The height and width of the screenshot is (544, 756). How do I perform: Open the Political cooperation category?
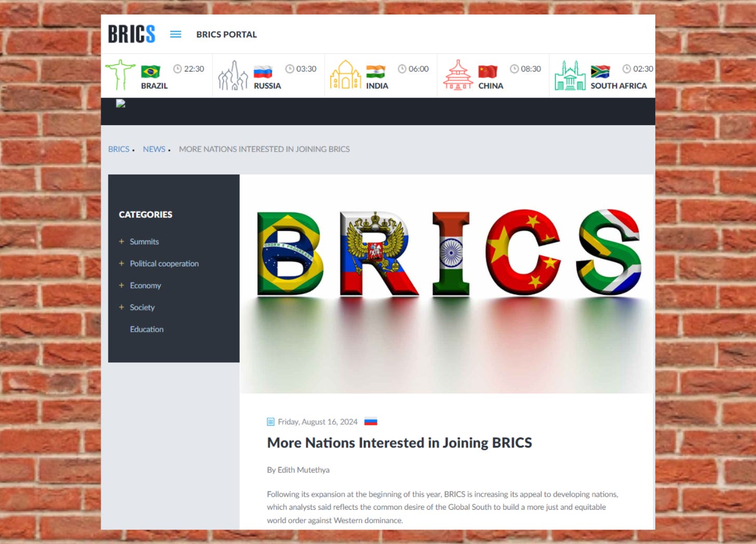[164, 263]
